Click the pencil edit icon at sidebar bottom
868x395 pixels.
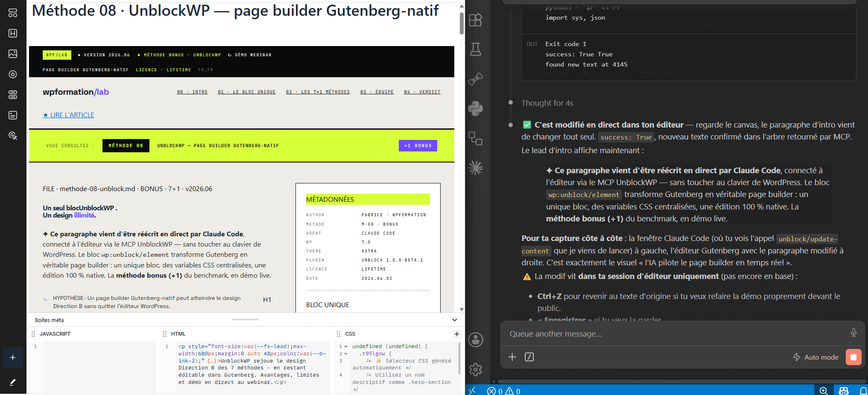pyautogui.click(x=13, y=382)
